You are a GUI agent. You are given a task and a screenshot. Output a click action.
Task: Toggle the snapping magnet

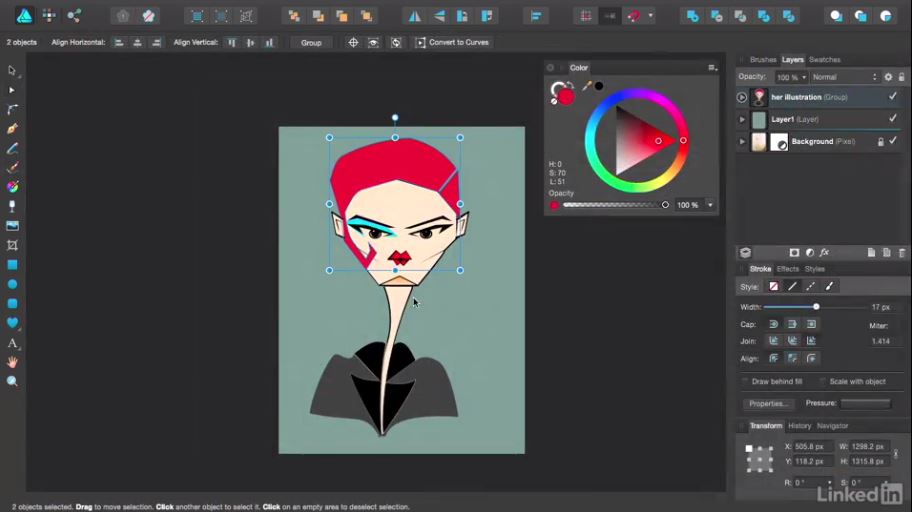tap(634, 16)
